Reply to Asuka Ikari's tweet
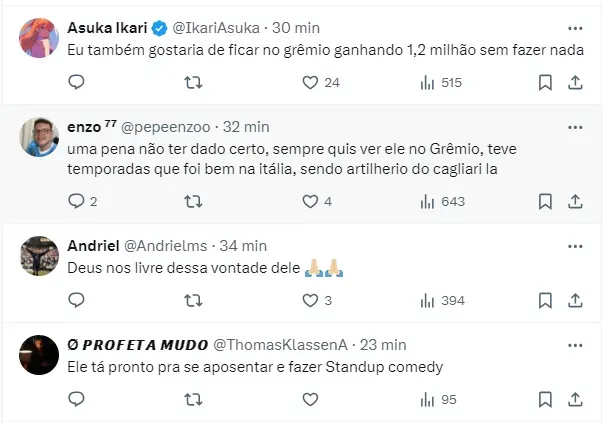Viewport: 603px width, 425px height. [77, 82]
